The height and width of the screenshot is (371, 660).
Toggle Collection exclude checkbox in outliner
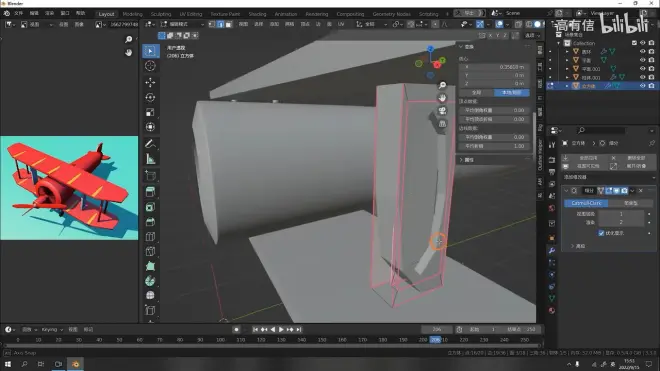coord(634,43)
